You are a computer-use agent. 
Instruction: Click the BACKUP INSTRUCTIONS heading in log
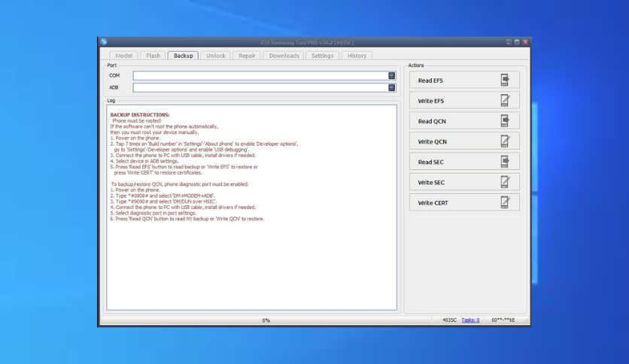point(140,114)
